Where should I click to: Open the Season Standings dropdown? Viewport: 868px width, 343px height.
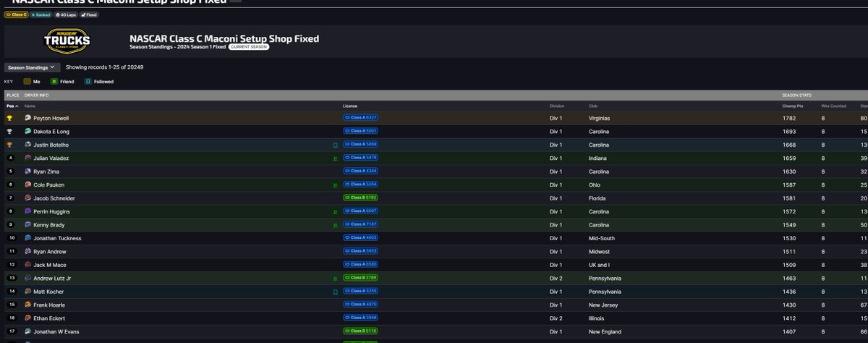[31, 67]
